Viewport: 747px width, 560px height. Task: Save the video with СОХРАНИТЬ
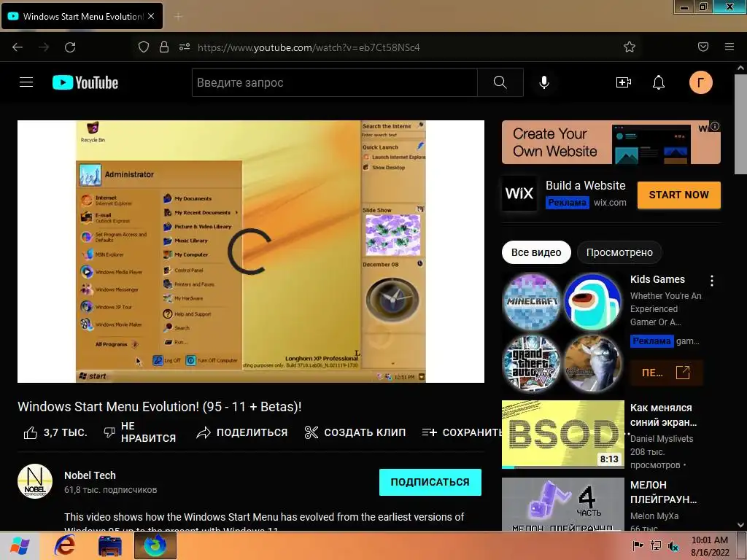[x=462, y=432]
